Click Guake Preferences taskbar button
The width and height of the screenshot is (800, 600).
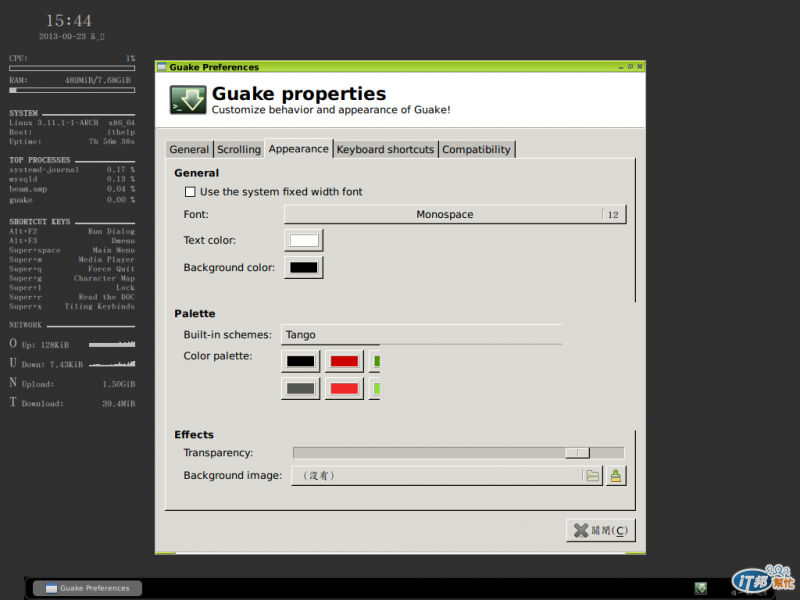pos(87,588)
